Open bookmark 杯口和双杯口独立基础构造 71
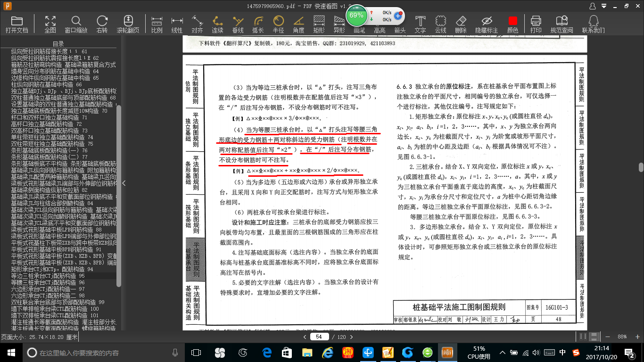This screenshot has height=362, width=644. 49,117
